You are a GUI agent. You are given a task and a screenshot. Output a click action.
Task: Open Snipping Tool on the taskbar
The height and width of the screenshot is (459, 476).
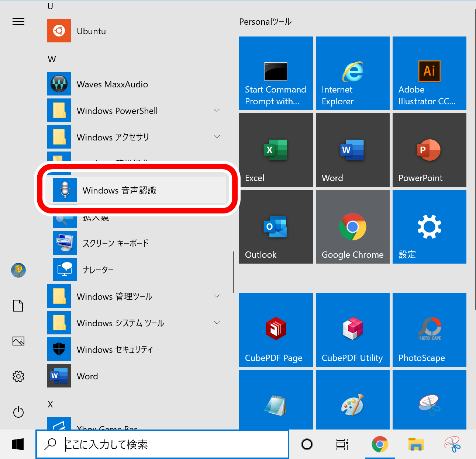[452, 444]
